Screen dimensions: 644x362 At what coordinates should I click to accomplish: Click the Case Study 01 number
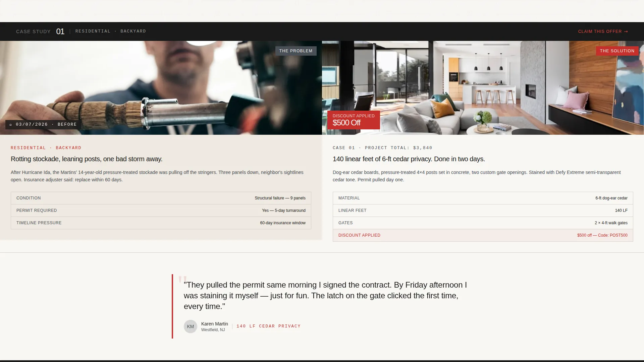[x=60, y=32]
